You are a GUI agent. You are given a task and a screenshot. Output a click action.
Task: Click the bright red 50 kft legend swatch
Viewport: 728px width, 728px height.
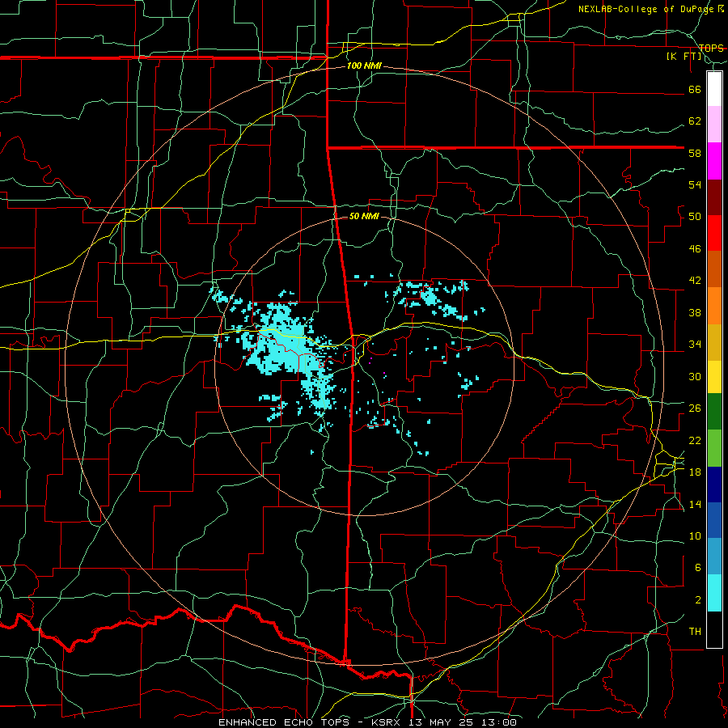click(x=714, y=233)
